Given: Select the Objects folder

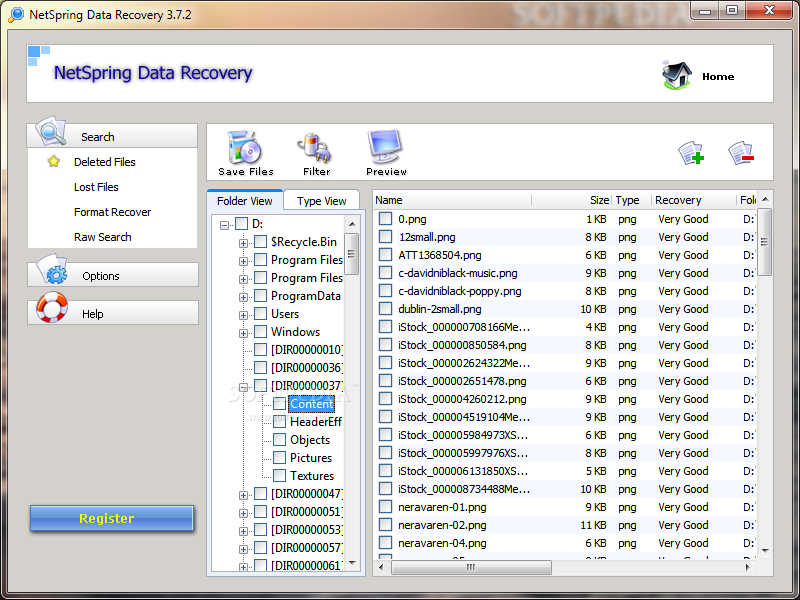Looking at the screenshot, I should pos(310,440).
